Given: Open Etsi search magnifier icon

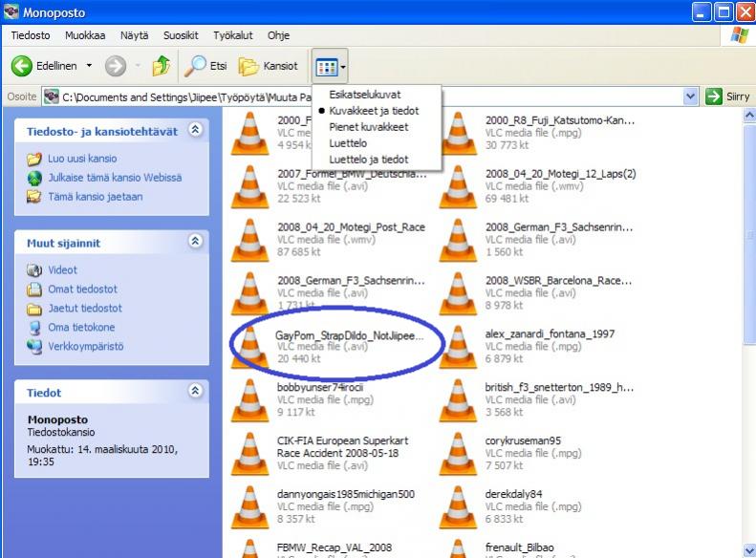Looking at the screenshot, I should [x=196, y=66].
